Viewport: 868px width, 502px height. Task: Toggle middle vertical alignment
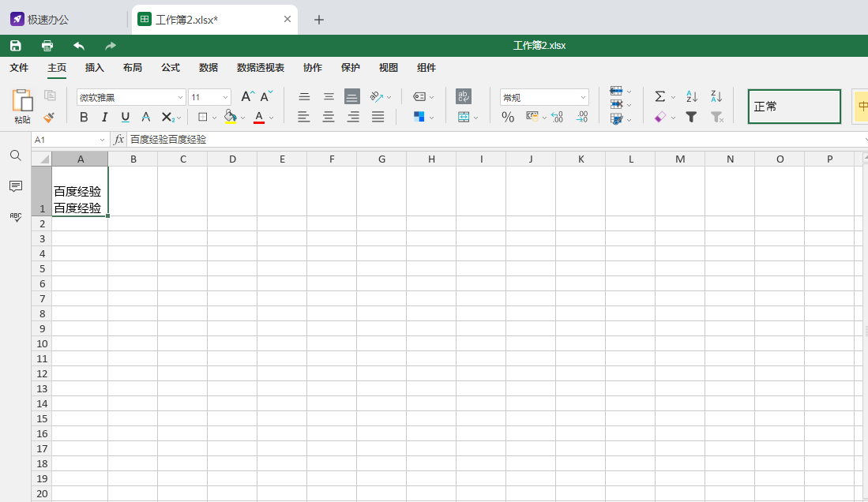[x=329, y=97]
